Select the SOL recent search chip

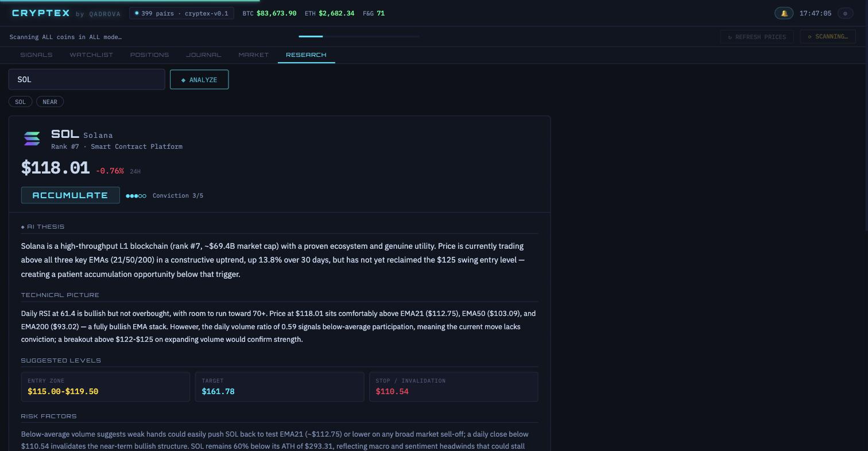(x=20, y=102)
